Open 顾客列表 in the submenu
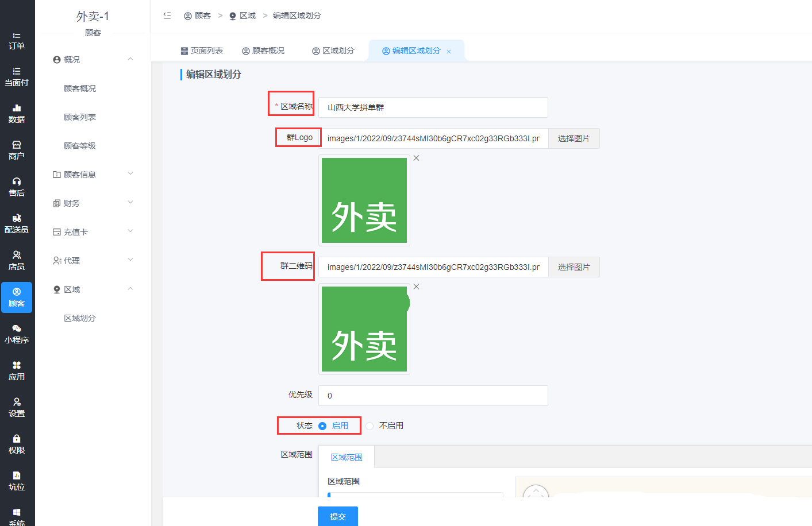 pyautogui.click(x=80, y=117)
